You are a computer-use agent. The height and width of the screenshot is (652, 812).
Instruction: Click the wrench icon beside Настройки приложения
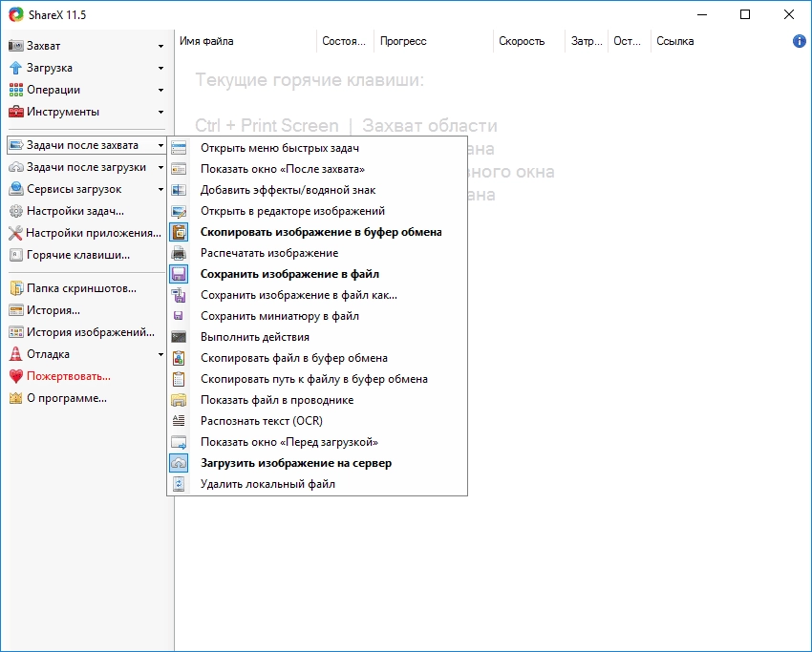[16, 233]
